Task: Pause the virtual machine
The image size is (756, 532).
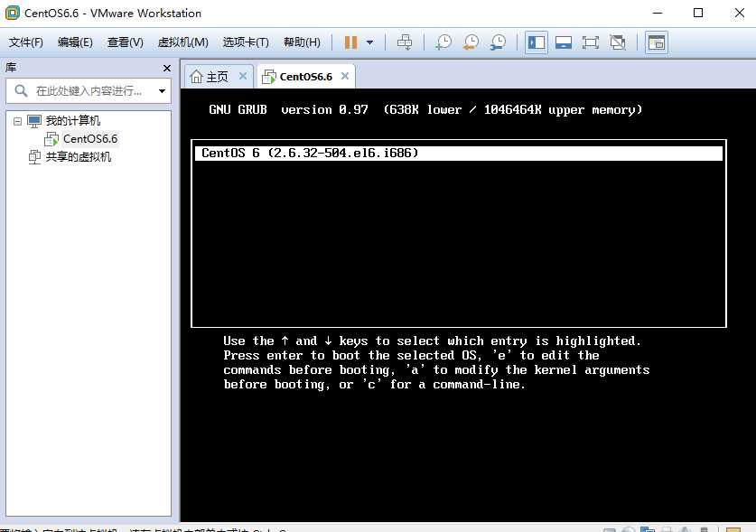Action: 350,42
